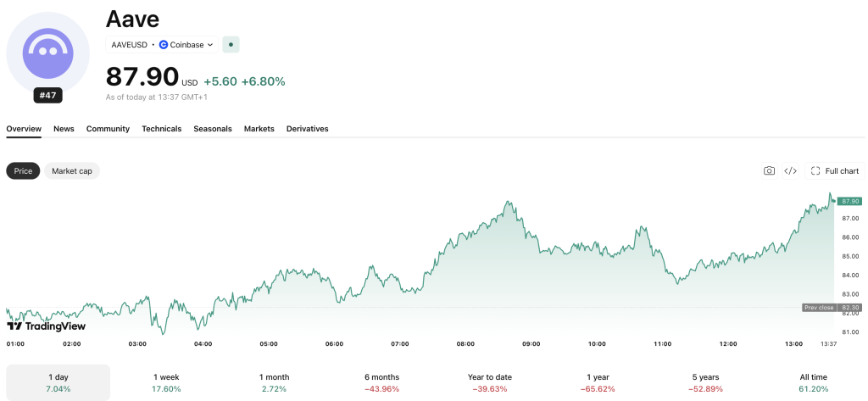Screen dimensions: 868x401
Task: Open the News tab
Action: (64, 129)
